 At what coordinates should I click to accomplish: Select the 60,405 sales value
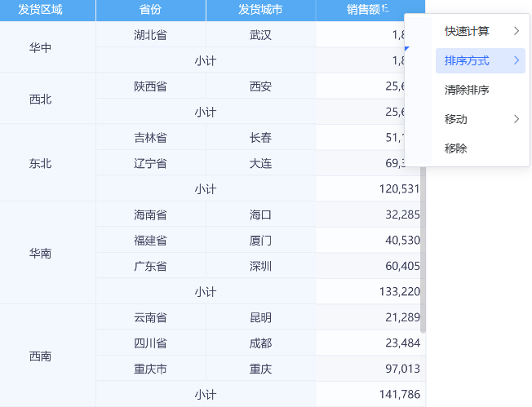click(402, 266)
